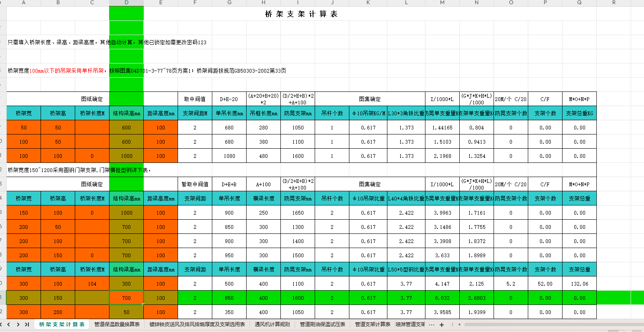
Task: Select the cell with value 3.9585
Action: [442, 312]
